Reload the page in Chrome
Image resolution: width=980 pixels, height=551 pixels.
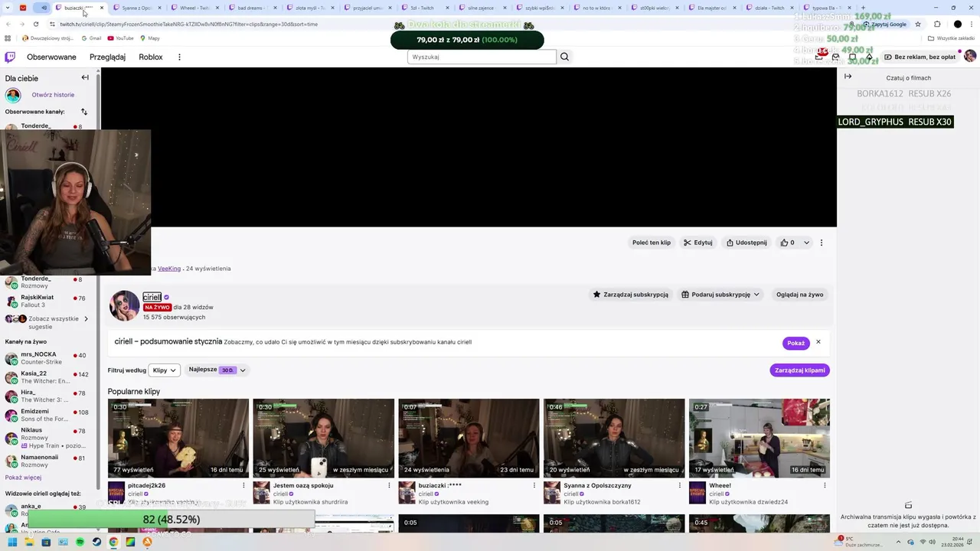pyautogui.click(x=35, y=24)
